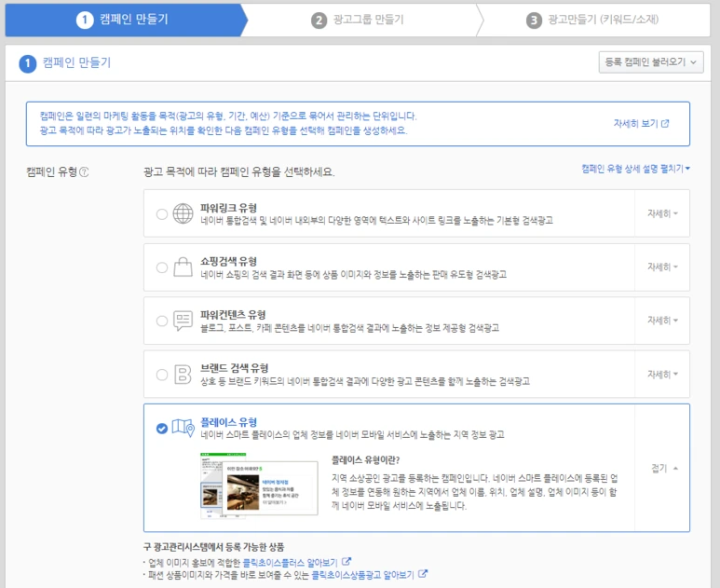This screenshot has width=720, height=588.
Task: Open the 등록 캠페인 불러오기 dropdown
Action: tap(651, 62)
